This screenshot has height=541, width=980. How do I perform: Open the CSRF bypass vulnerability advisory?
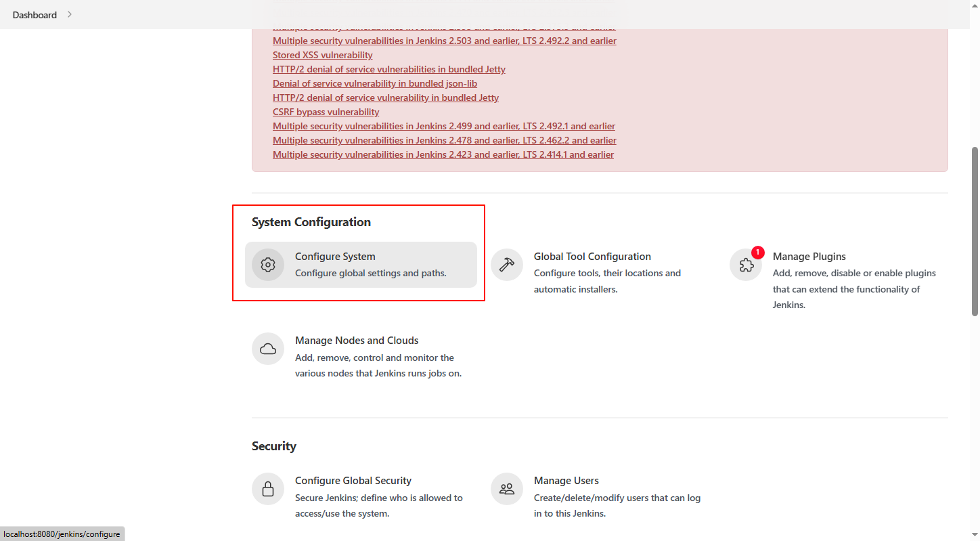tap(326, 112)
